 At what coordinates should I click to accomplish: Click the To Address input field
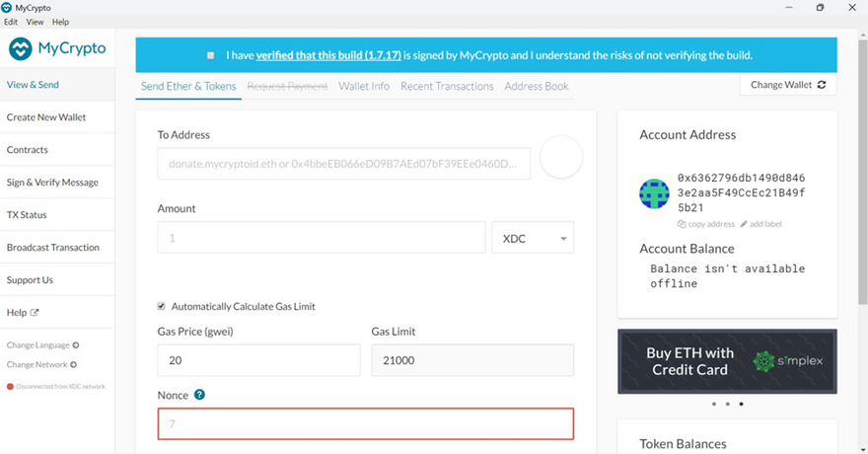[343, 164]
